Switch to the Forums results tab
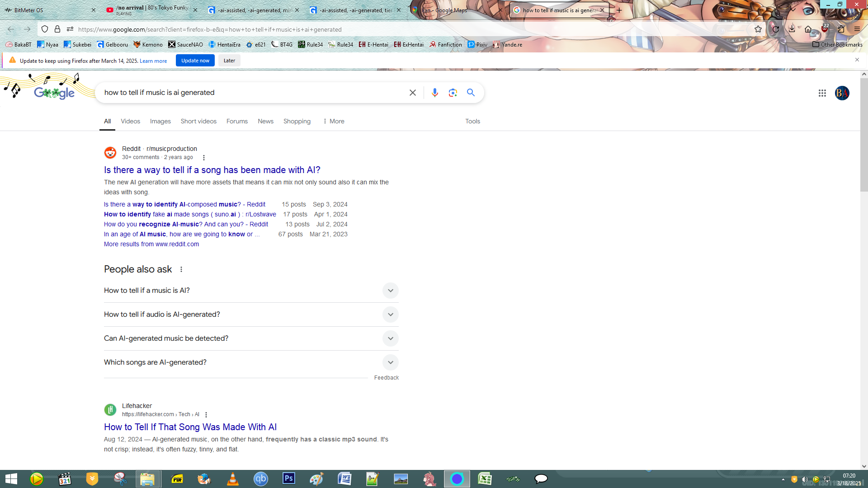The height and width of the screenshot is (488, 868). (x=237, y=121)
